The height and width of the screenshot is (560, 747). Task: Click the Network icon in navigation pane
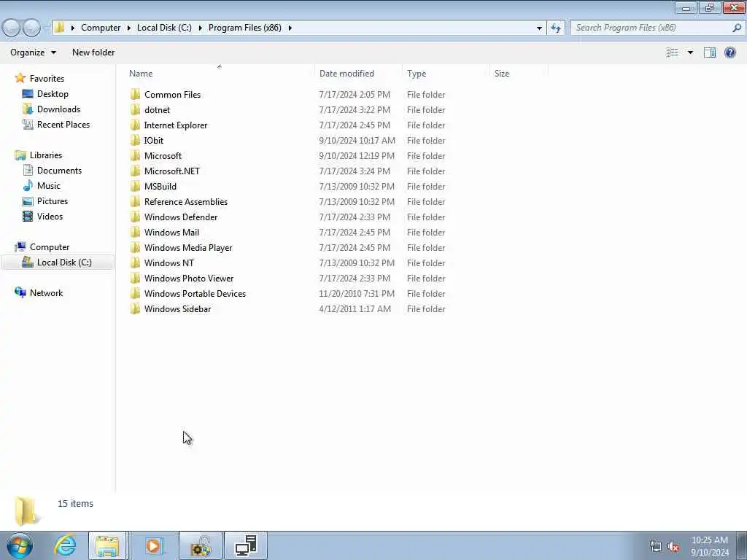(20, 292)
